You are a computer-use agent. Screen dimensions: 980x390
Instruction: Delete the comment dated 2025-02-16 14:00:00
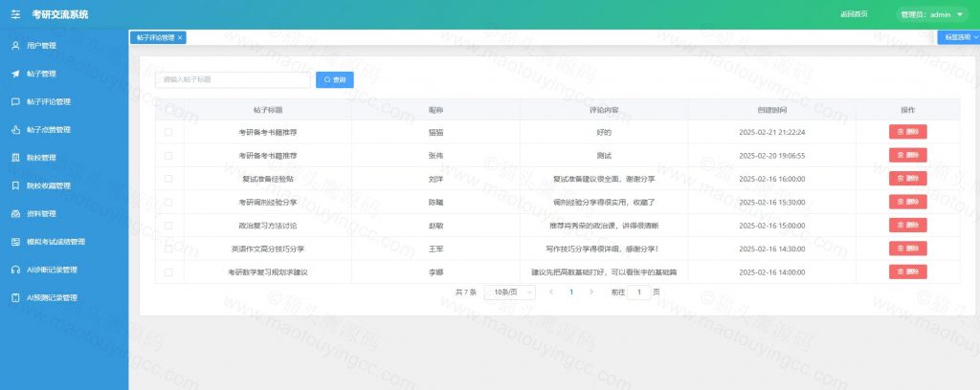pos(907,272)
